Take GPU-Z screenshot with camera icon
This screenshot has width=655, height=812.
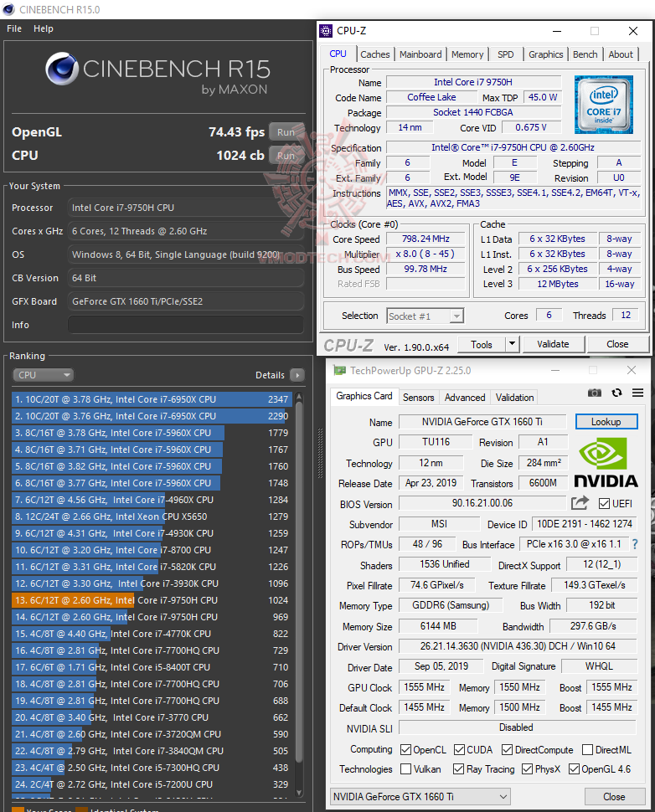click(x=595, y=393)
